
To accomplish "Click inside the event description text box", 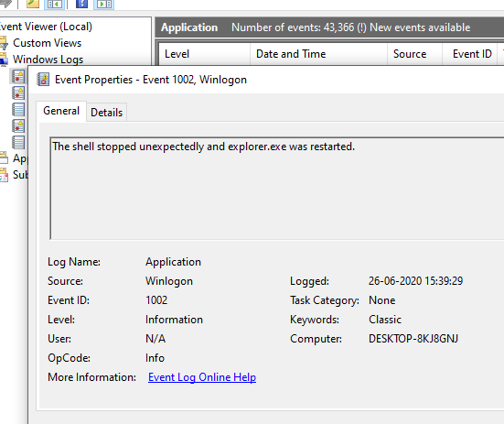I will [x=277, y=189].
